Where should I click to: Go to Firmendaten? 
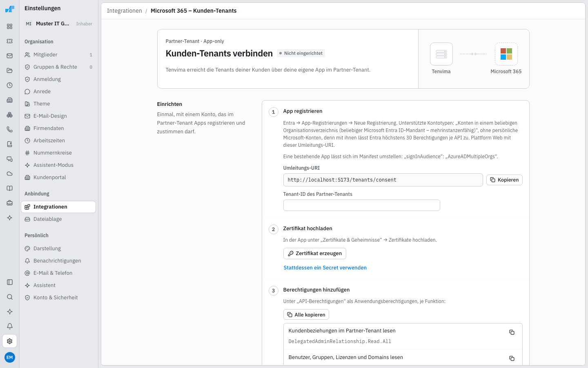[58, 128]
